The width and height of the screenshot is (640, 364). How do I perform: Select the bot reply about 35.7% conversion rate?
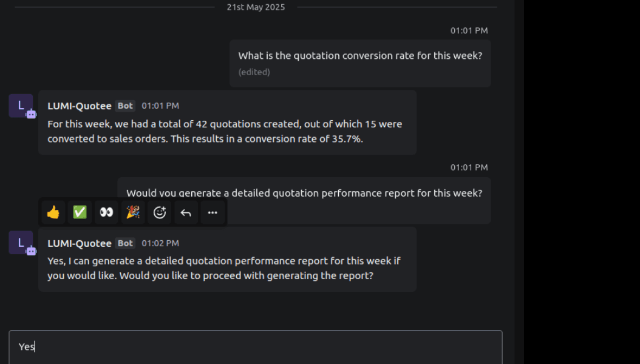click(225, 131)
